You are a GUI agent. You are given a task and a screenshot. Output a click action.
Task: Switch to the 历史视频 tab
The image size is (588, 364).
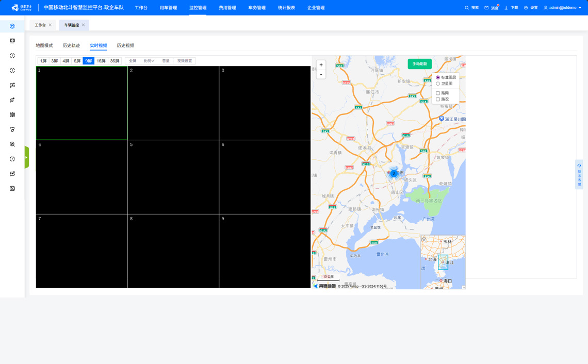(125, 45)
